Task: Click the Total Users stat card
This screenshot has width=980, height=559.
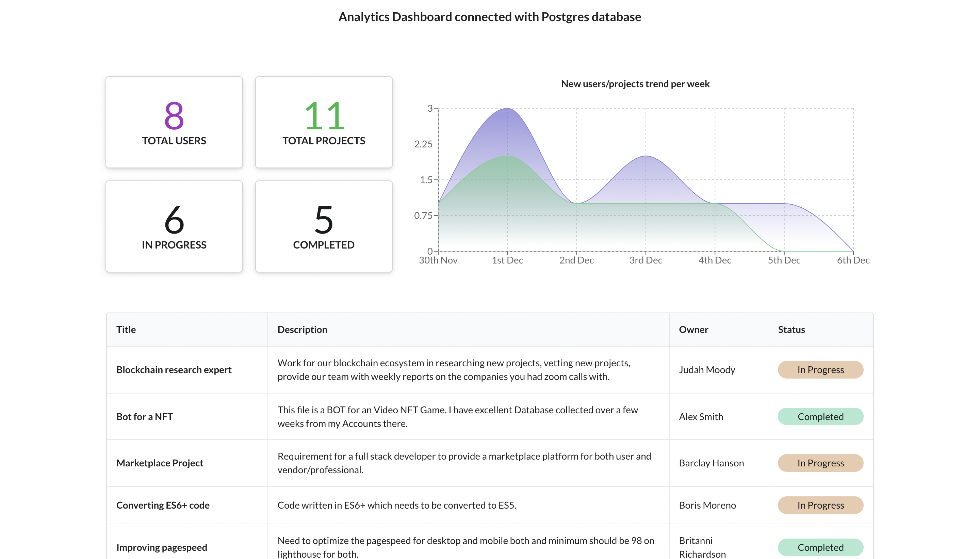Action: [174, 122]
